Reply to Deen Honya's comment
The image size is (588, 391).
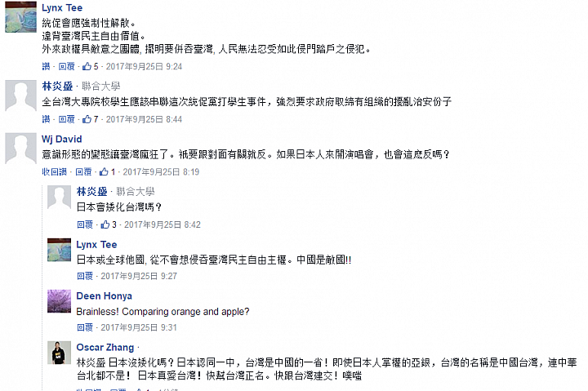[85, 327]
